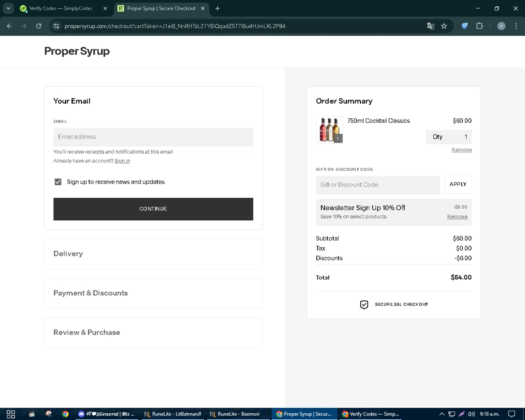Uncheck Sign up to receive news checkbox
Image resolution: width=525 pixels, height=420 pixels.
tap(58, 182)
